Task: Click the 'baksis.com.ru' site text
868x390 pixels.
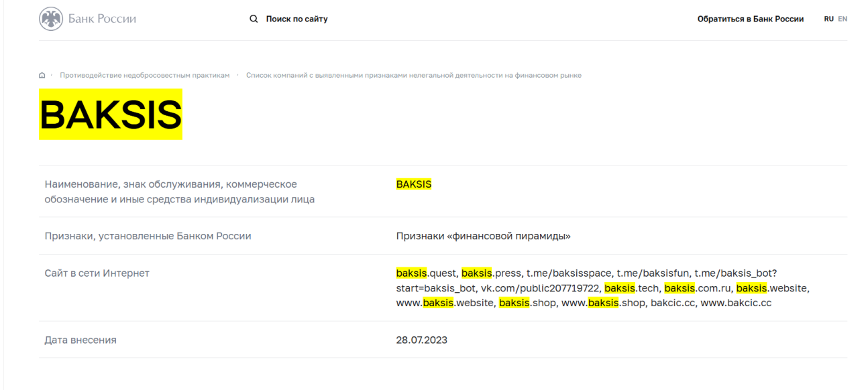Action: click(696, 288)
